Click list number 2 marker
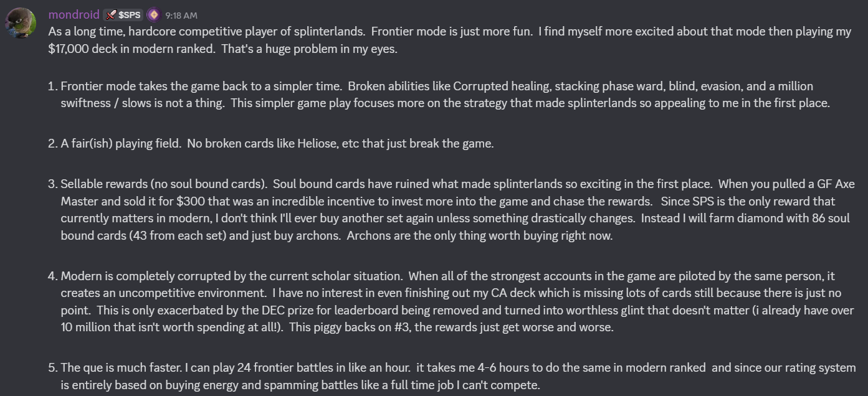 [53, 144]
